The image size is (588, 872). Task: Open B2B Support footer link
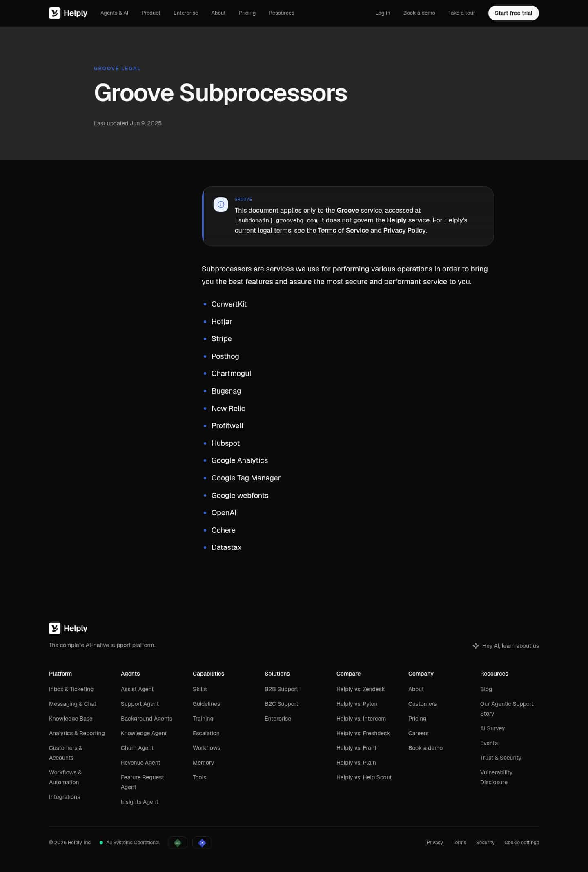(x=281, y=689)
